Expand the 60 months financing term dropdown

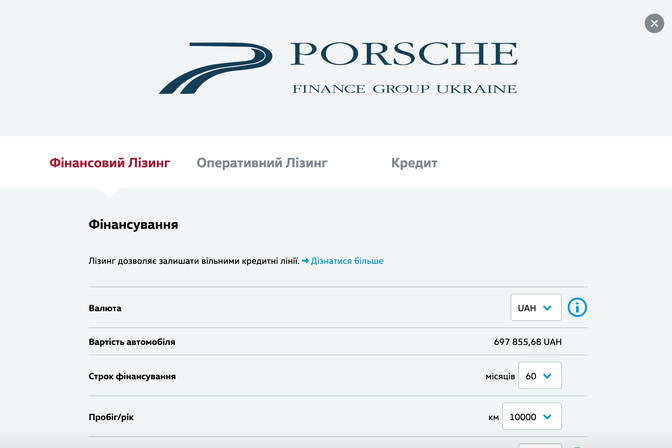point(540,376)
